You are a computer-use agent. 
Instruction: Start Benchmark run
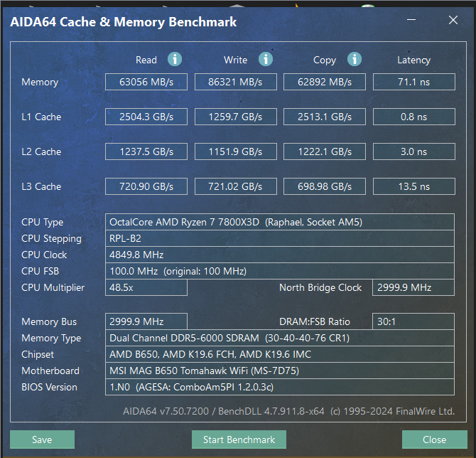[x=239, y=440]
